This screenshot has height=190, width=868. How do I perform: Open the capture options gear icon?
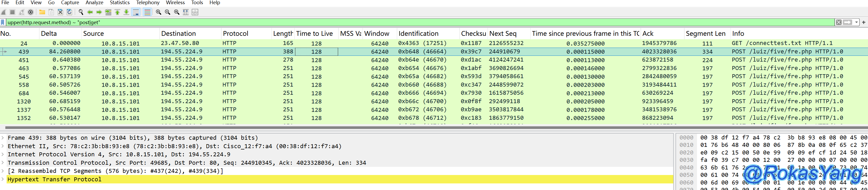point(31,12)
